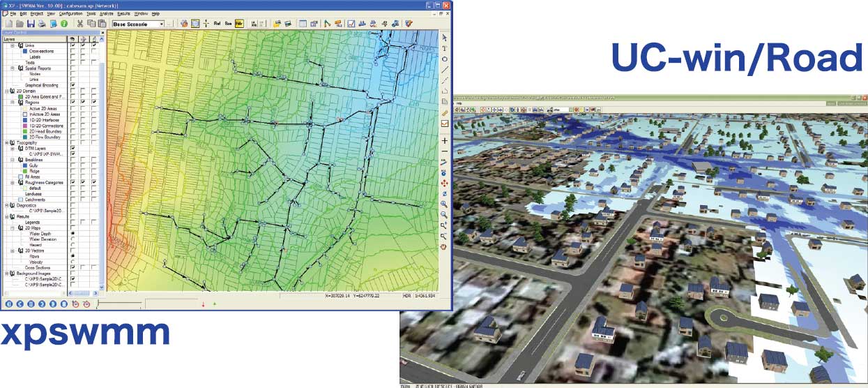This screenshot has height=388, width=868.
Task: Click the Save diskette toolbar icon
Action: pyautogui.click(x=31, y=23)
